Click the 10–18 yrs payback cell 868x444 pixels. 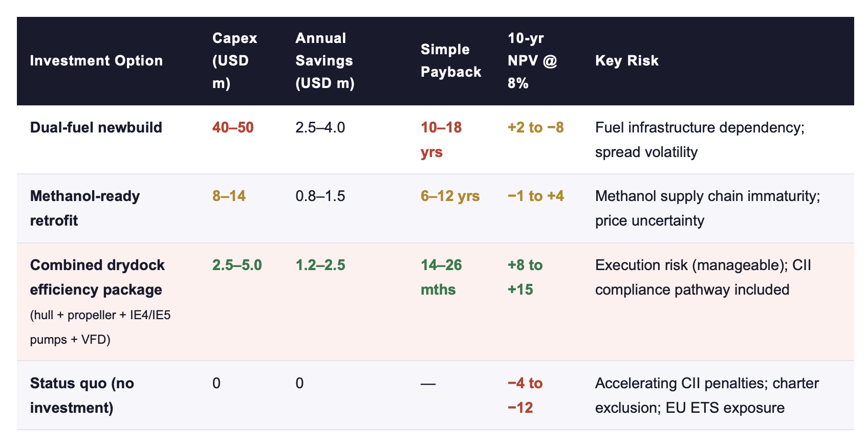click(x=441, y=140)
